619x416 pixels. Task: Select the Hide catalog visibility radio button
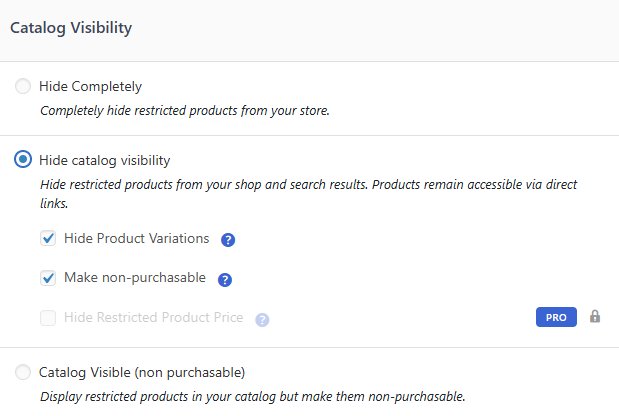coord(23,160)
